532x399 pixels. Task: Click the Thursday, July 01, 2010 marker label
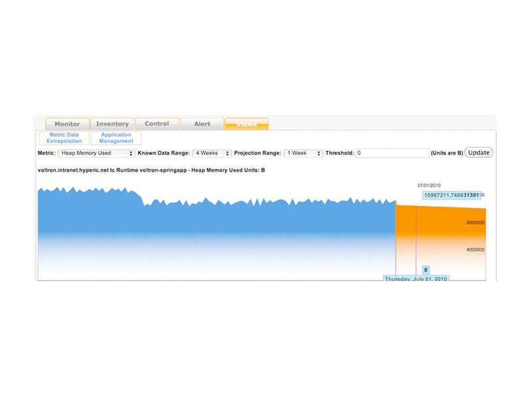tap(416, 278)
